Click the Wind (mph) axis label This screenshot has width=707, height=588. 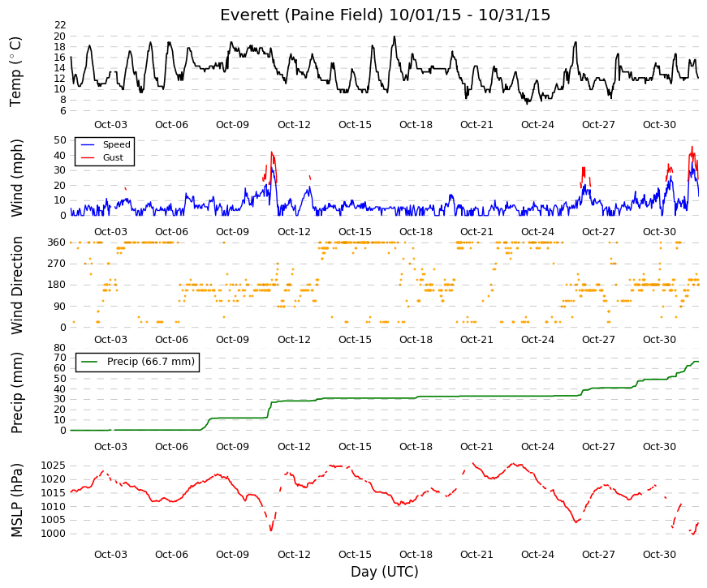click(16, 178)
